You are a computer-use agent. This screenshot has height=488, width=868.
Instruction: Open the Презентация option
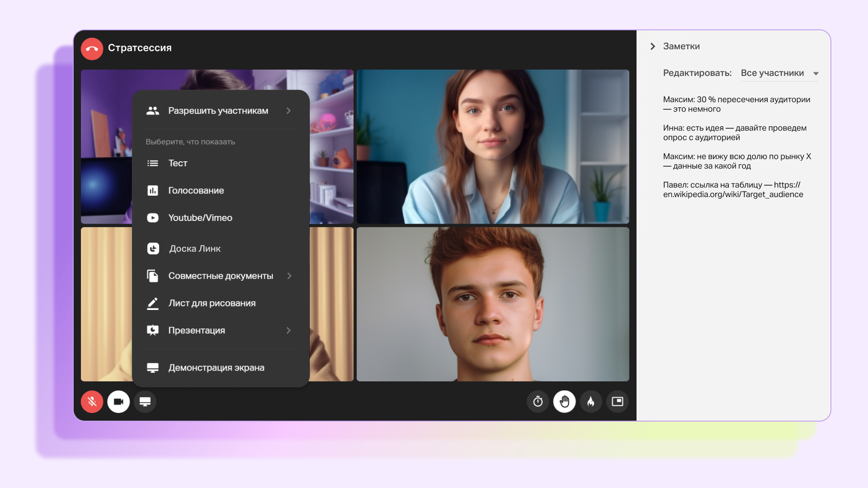[197, 330]
